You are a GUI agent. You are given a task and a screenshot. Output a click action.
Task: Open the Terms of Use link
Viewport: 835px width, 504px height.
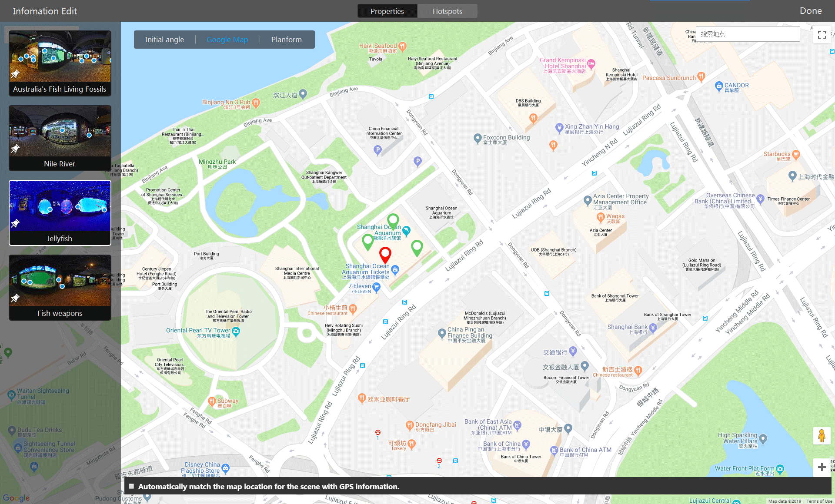click(819, 501)
